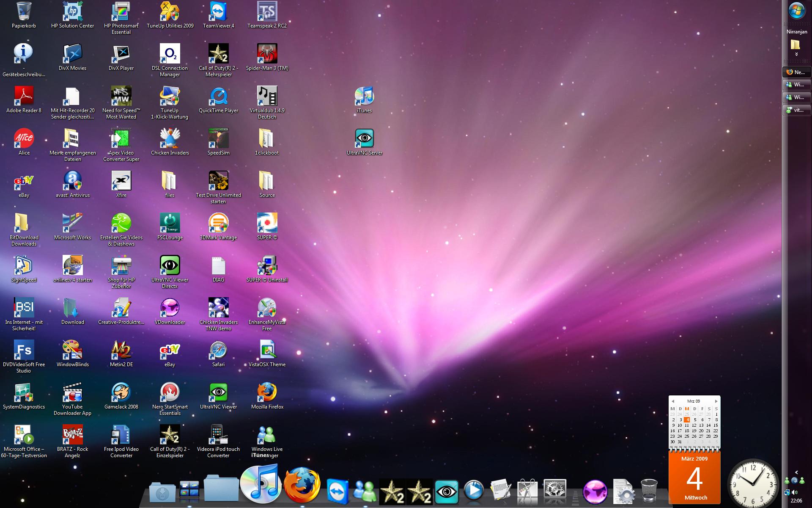812x508 pixels.
Task: Click the 22:06 system clock
Action: coord(796,501)
